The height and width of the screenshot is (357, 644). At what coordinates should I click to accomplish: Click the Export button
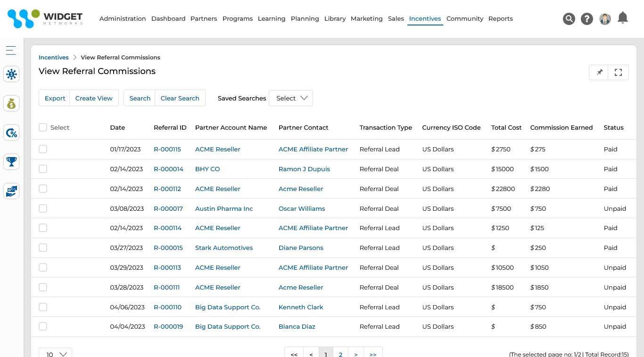(x=55, y=98)
